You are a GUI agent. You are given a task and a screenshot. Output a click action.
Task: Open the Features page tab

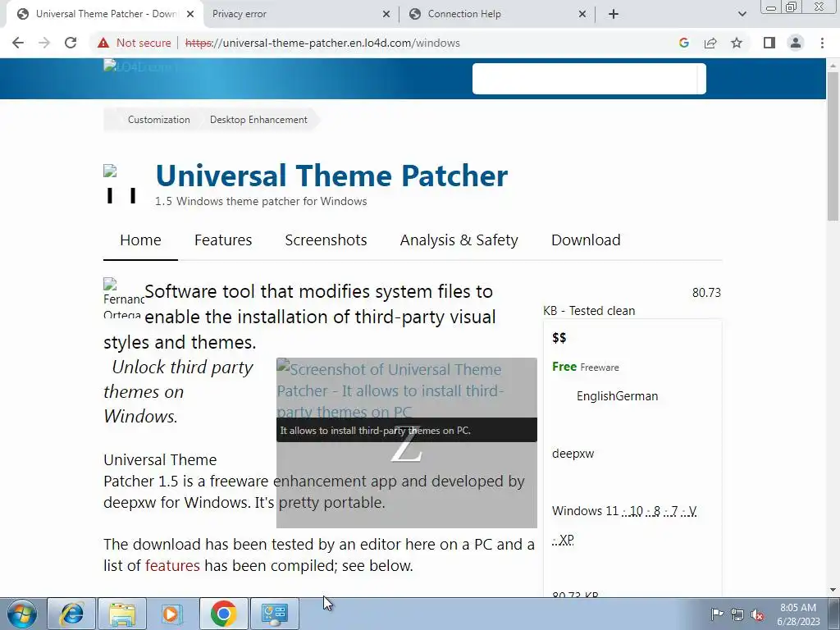coord(223,240)
